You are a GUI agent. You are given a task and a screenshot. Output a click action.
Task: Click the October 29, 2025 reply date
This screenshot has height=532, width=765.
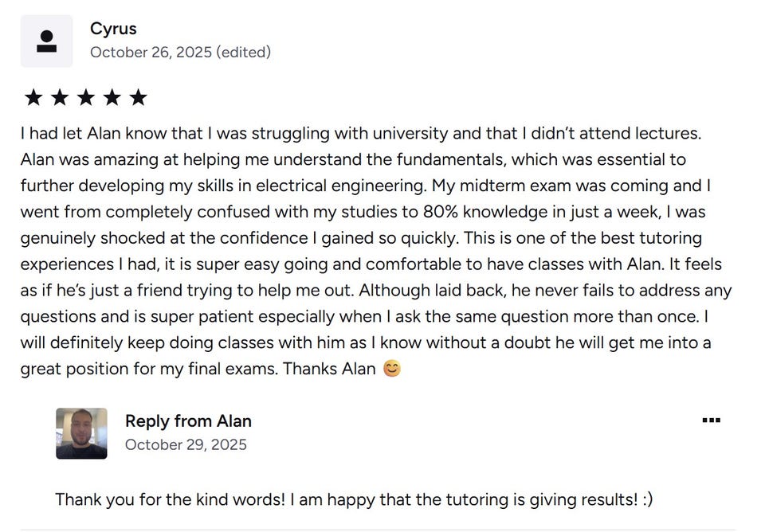[x=186, y=444]
